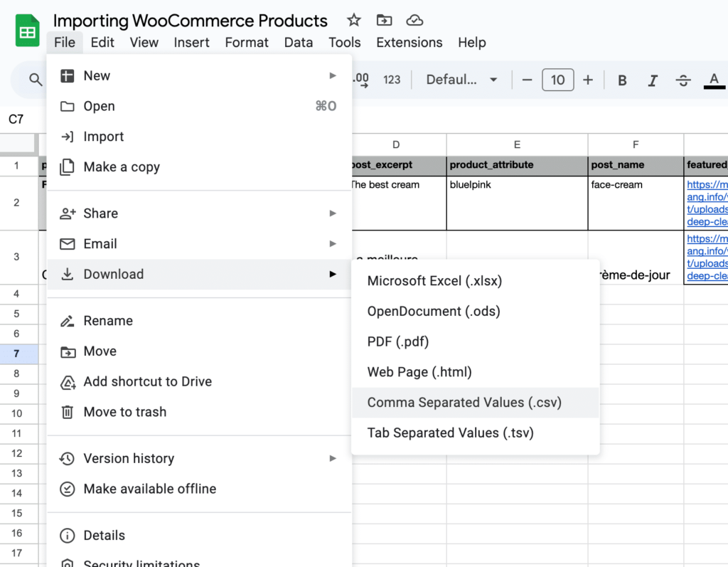This screenshot has height=567, width=728.
Task: Choose Add shortcut to Drive
Action: (199, 381)
